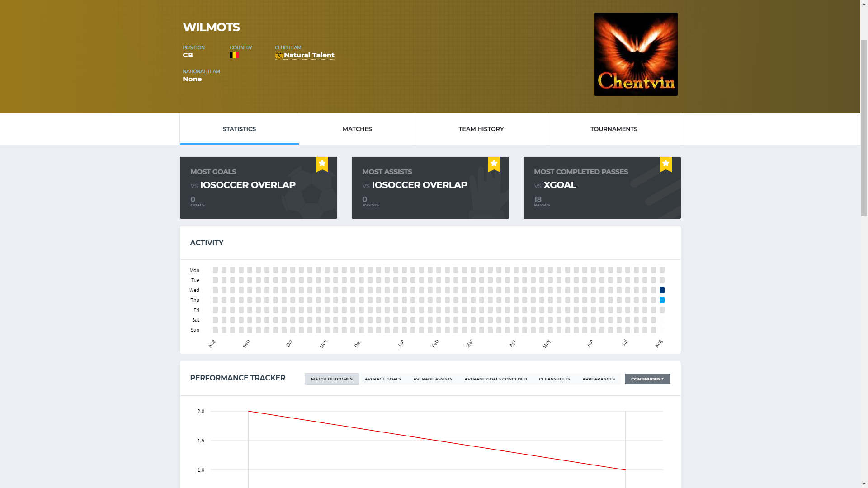Click the star badge on Most Assists card
868x488 pixels.
point(494,164)
